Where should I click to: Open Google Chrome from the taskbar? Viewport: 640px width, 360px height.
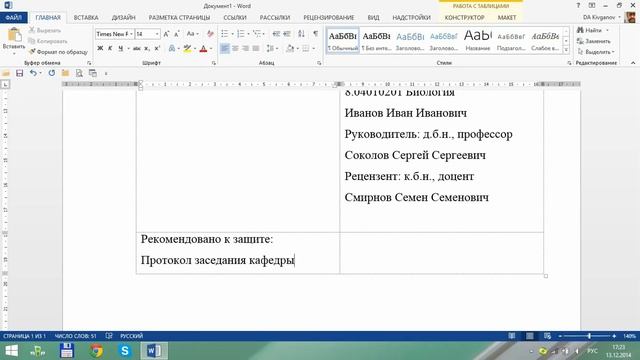point(96,351)
